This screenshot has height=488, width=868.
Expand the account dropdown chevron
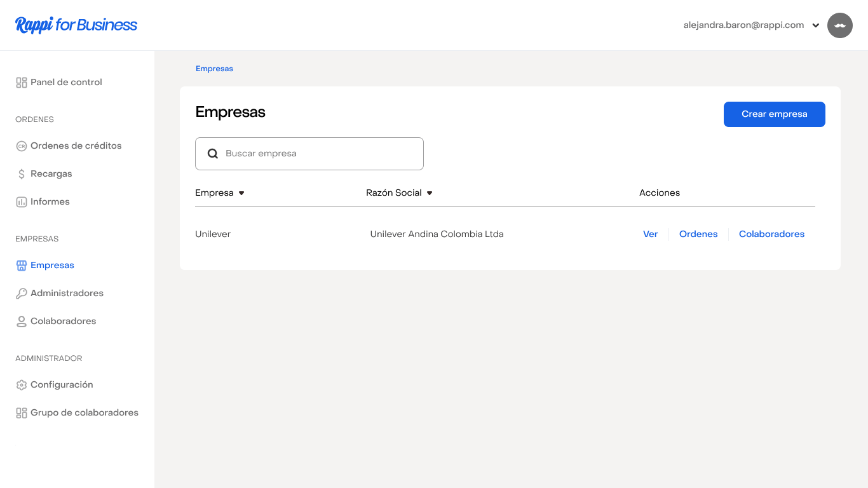tap(816, 26)
